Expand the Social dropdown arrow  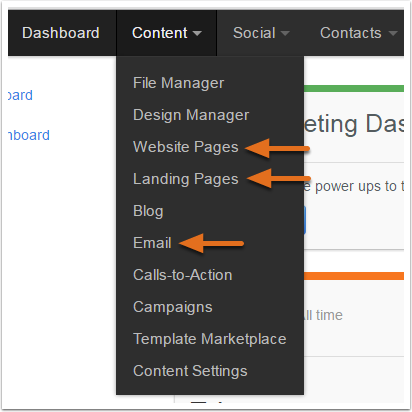coord(285,33)
